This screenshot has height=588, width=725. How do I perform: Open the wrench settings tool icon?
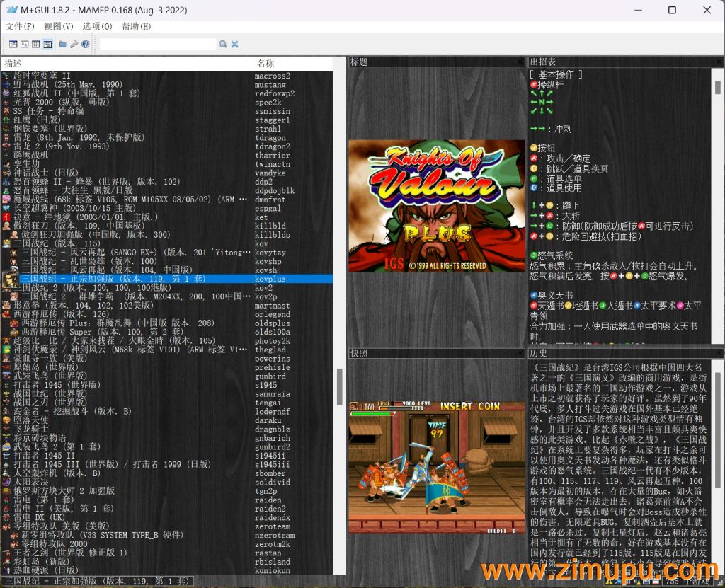pos(74,45)
